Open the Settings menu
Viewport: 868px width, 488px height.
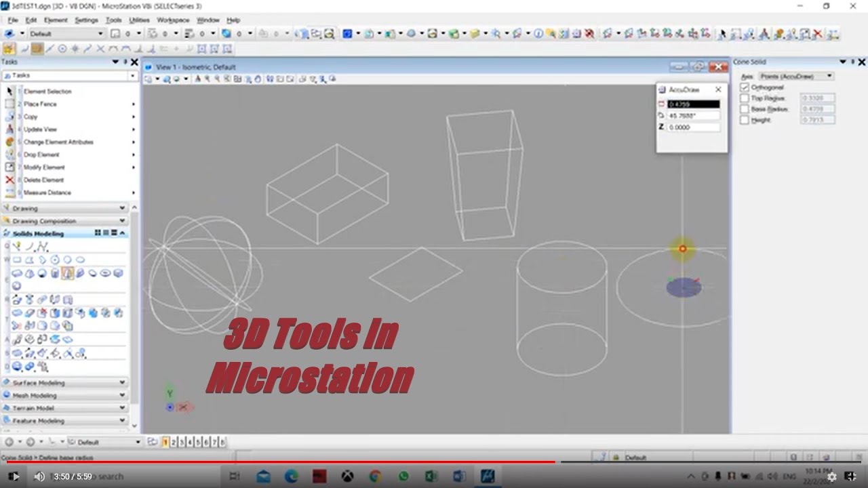pos(86,20)
